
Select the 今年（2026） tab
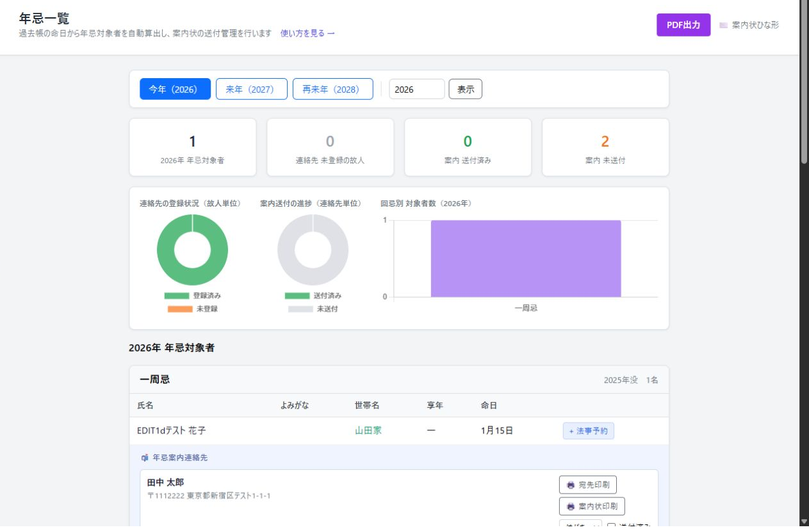tap(175, 89)
